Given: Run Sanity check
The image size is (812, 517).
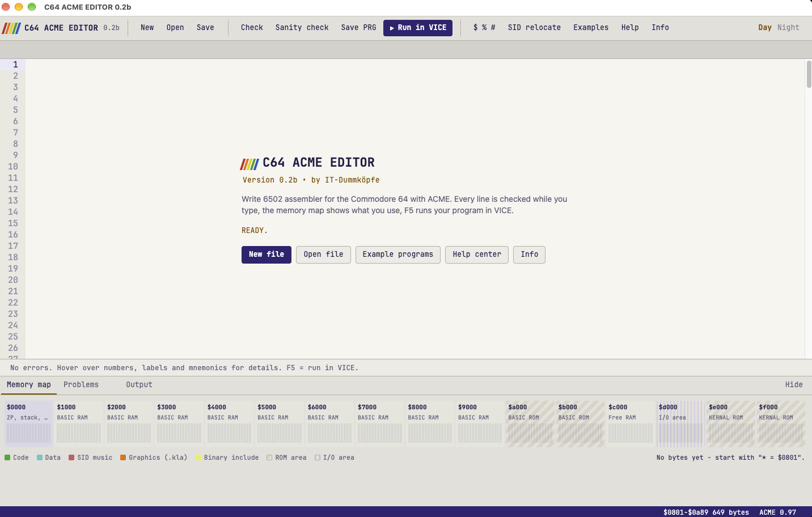Looking at the screenshot, I should click(302, 28).
